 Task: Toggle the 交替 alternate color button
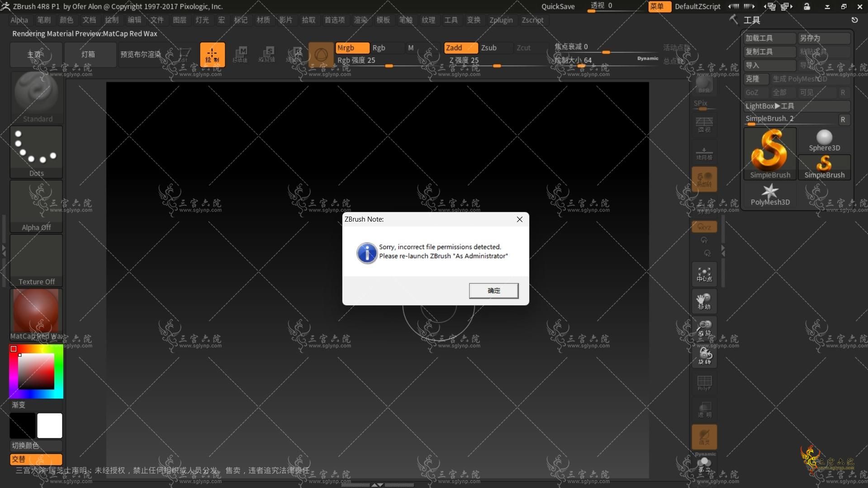(x=36, y=459)
